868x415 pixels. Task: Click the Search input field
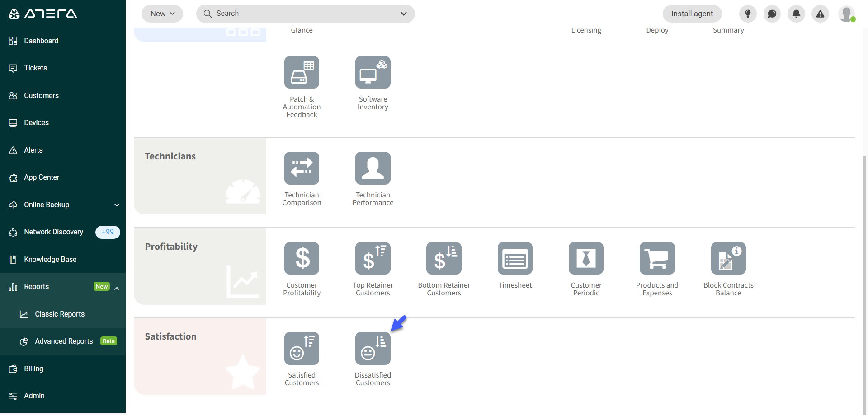[305, 14]
